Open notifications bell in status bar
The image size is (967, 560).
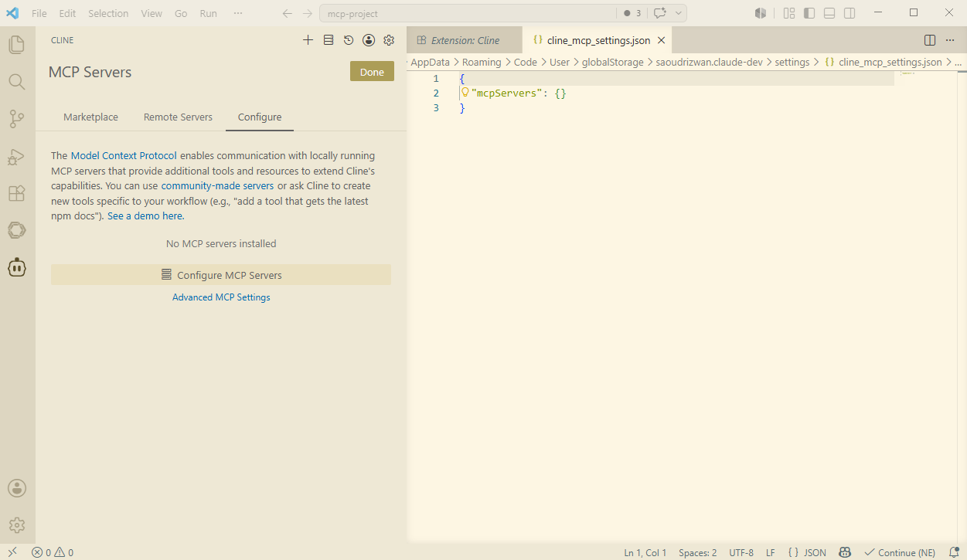[x=954, y=552]
